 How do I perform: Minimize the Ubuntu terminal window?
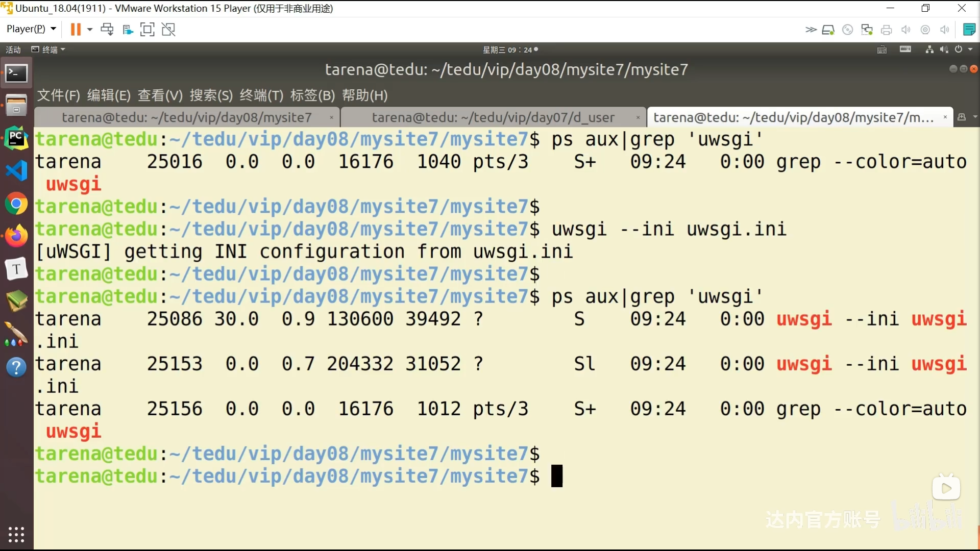point(953,69)
